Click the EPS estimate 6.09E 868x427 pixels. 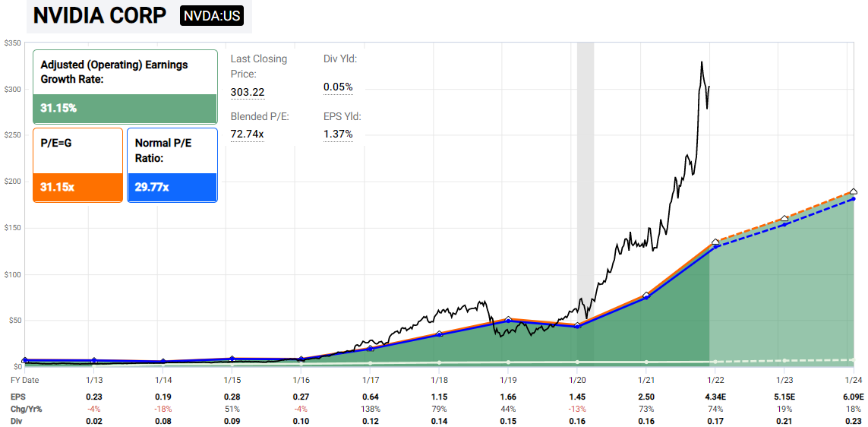pyautogui.click(x=853, y=397)
